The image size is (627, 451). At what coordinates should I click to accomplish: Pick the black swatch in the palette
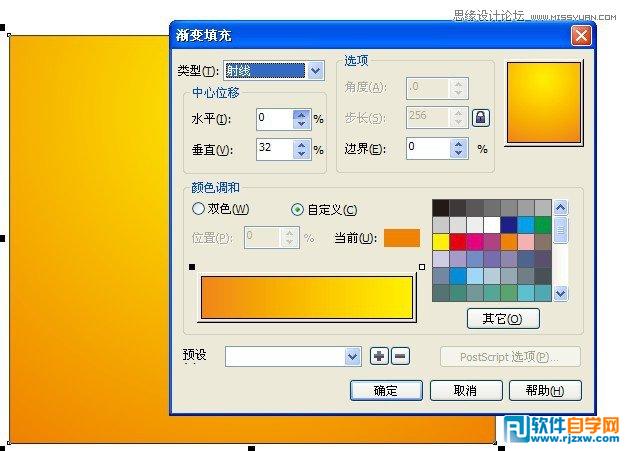[x=441, y=208]
